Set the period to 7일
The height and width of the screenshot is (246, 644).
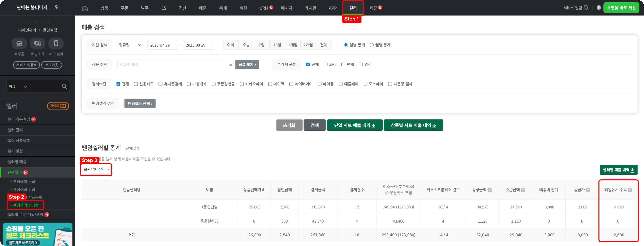[x=261, y=45]
